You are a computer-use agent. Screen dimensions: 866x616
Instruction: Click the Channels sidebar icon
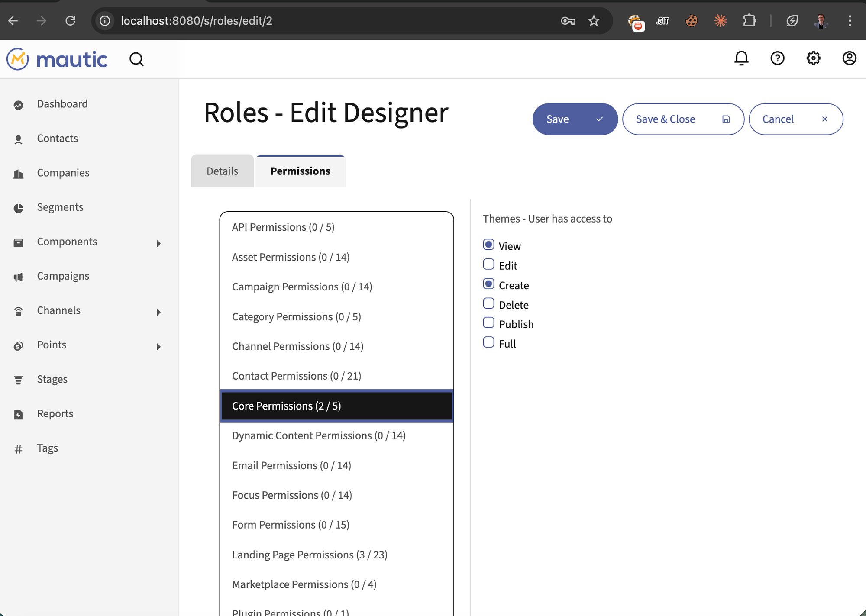(x=18, y=311)
